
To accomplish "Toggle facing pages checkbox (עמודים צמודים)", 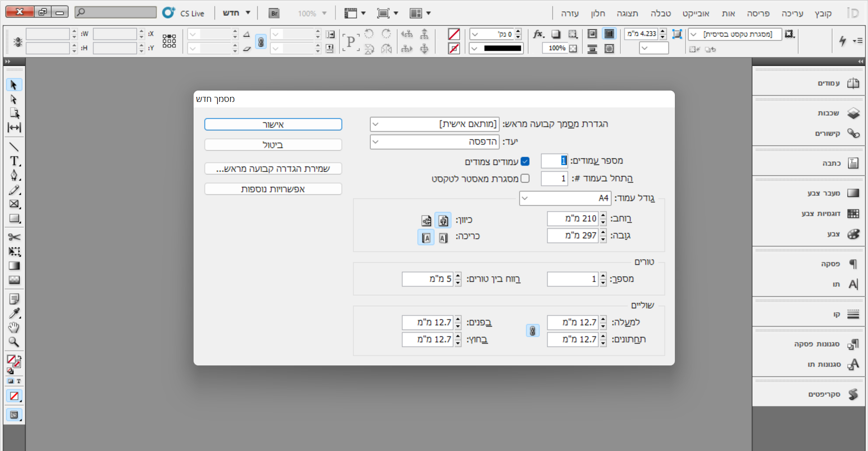I will [525, 161].
